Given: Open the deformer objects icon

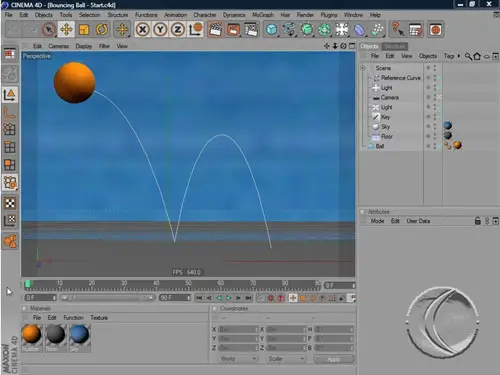Looking at the screenshot, I should click(x=359, y=30).
